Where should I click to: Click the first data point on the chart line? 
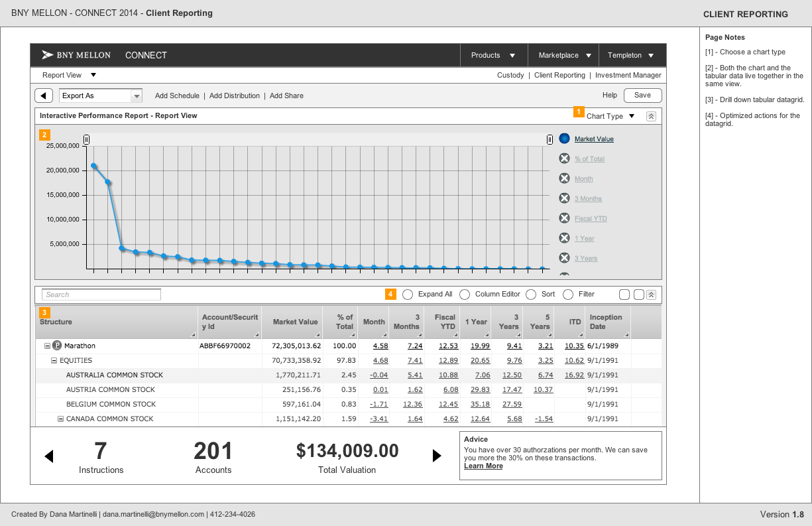point(94,166)
